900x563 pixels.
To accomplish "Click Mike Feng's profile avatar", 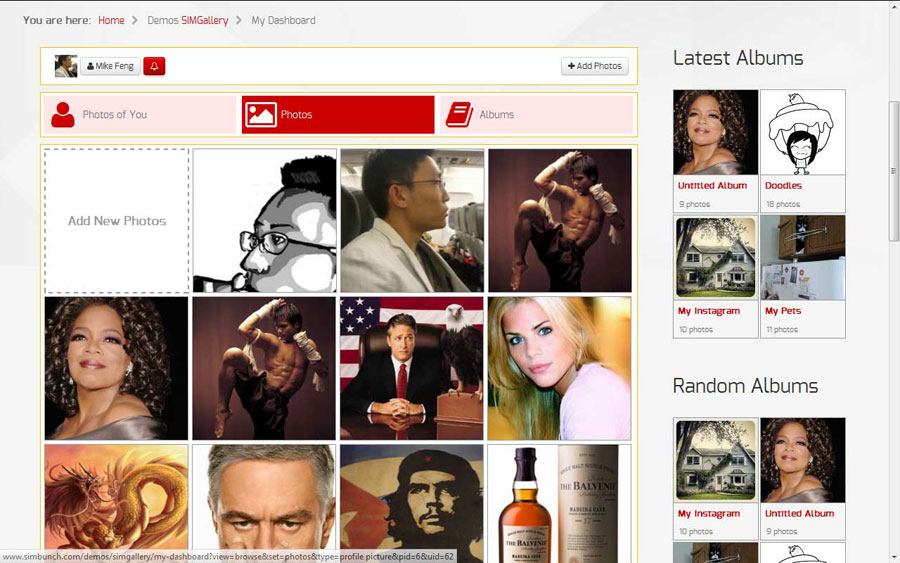I will [x=66, y=66].
